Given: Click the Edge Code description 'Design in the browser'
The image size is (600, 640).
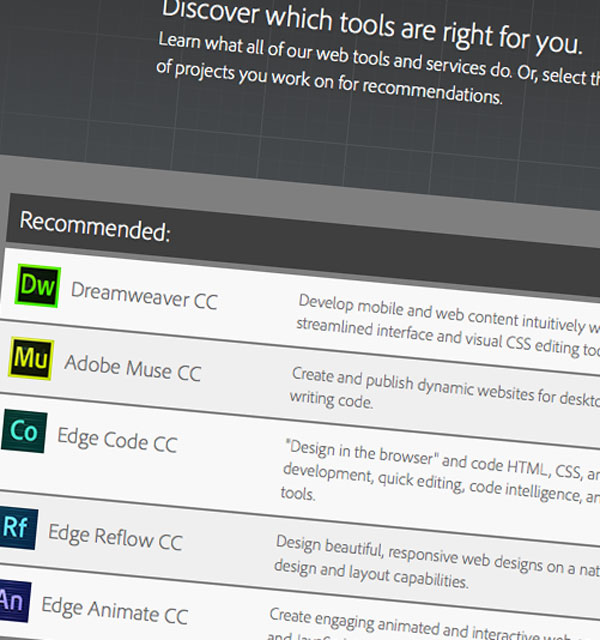Looking at the screenshot, I should point(362,452).
